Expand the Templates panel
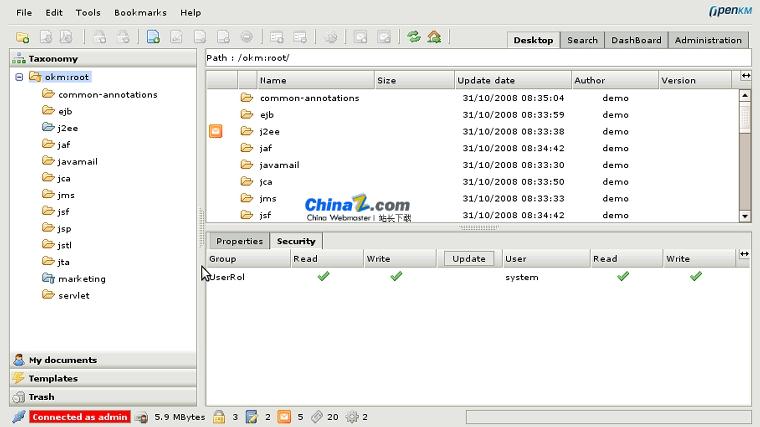The image size is (760, 427). coord(103,379)
